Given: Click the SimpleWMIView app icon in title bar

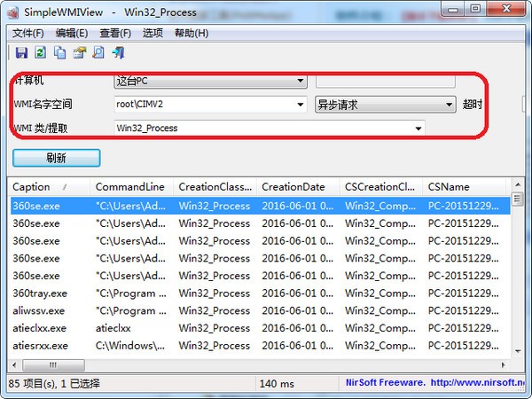Looking at the screenshot, I should tap(13, 12).
